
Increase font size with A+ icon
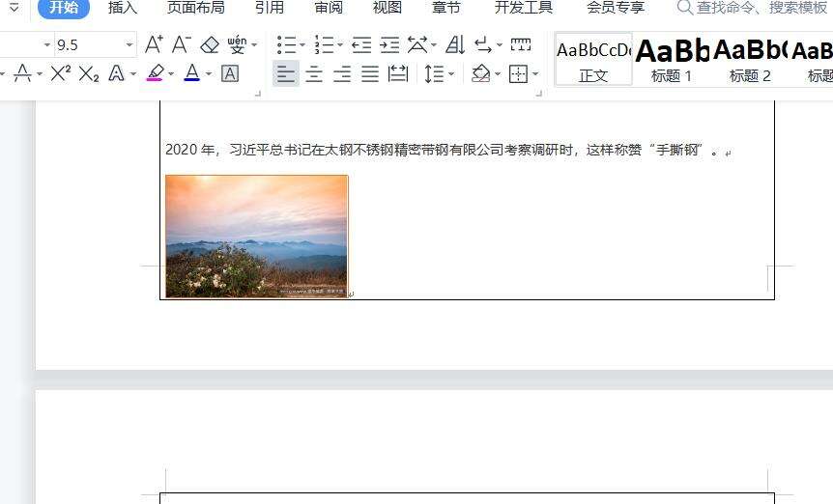(x=154, y=44)
